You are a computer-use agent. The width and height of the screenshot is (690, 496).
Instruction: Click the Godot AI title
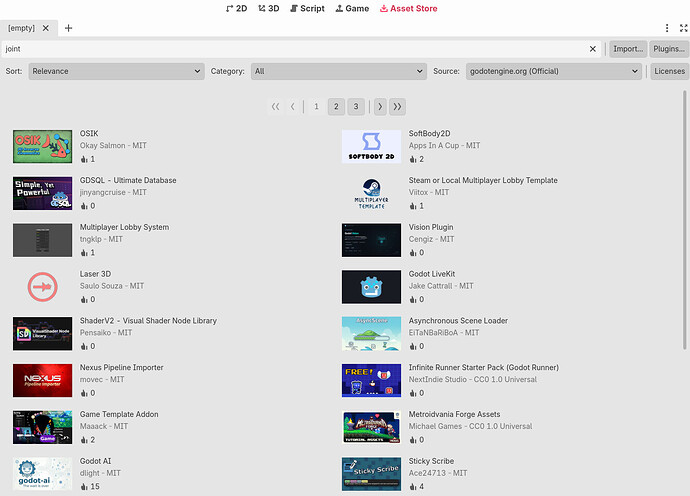(x=95, y=461)
